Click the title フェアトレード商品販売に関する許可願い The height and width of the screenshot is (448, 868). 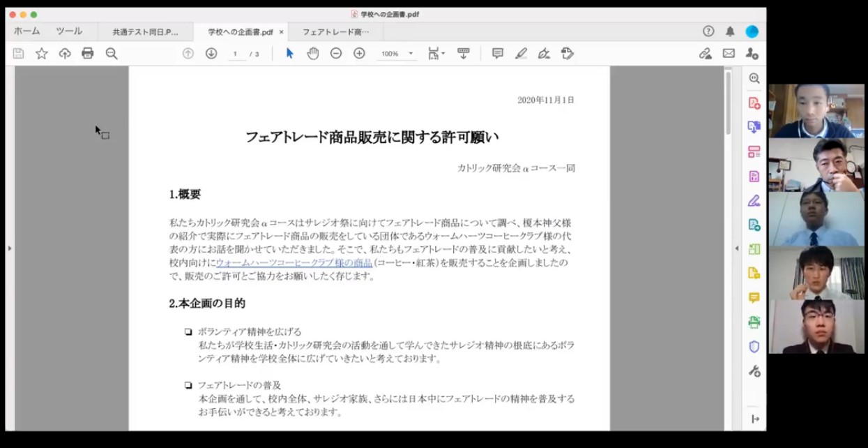(372, 137)
